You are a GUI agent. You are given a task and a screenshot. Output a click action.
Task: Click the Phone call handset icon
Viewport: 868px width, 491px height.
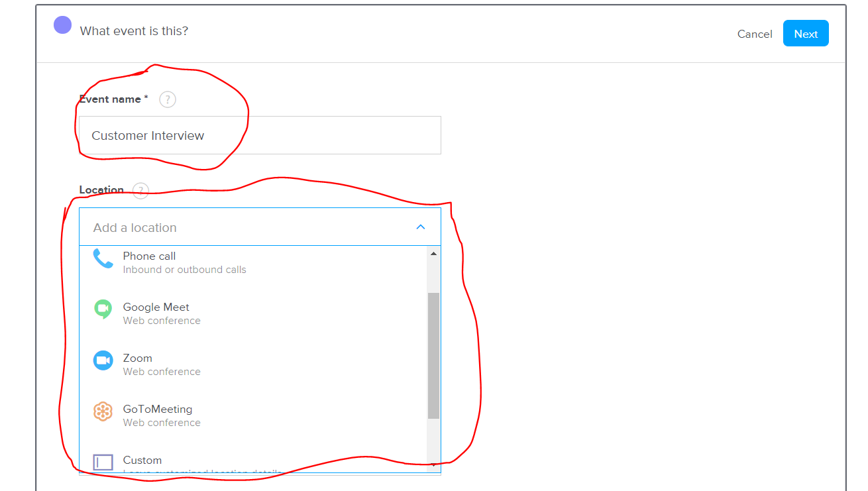click(x=103, y=258)
